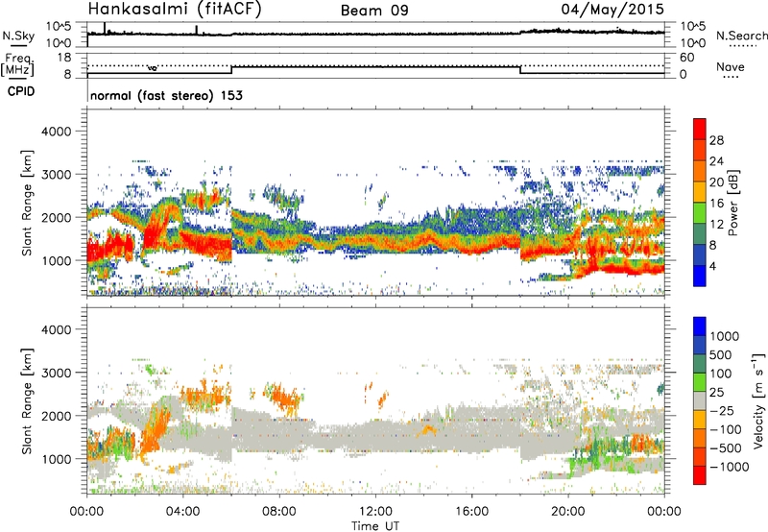The image size is (768, 532).
Task: Click the '16:00' time axis tick
Action: (x=471, y=512)
